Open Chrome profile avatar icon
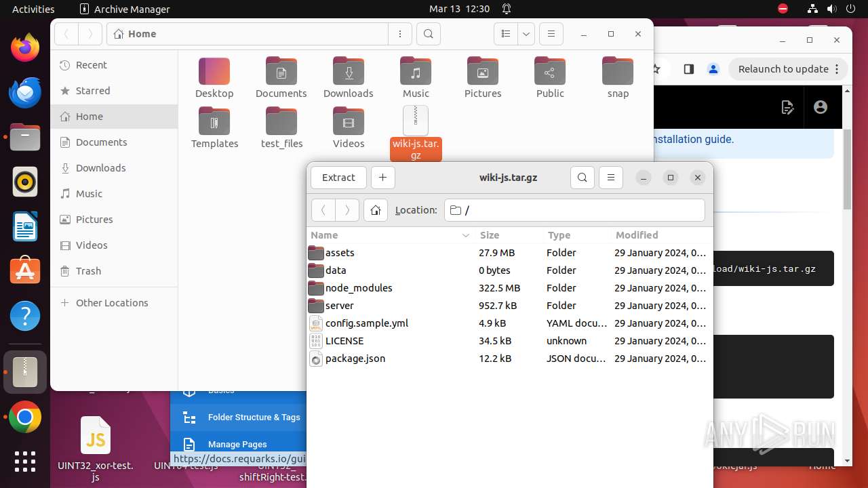The image size is (868, 488). pyautogui.click(x=713, y=69)
